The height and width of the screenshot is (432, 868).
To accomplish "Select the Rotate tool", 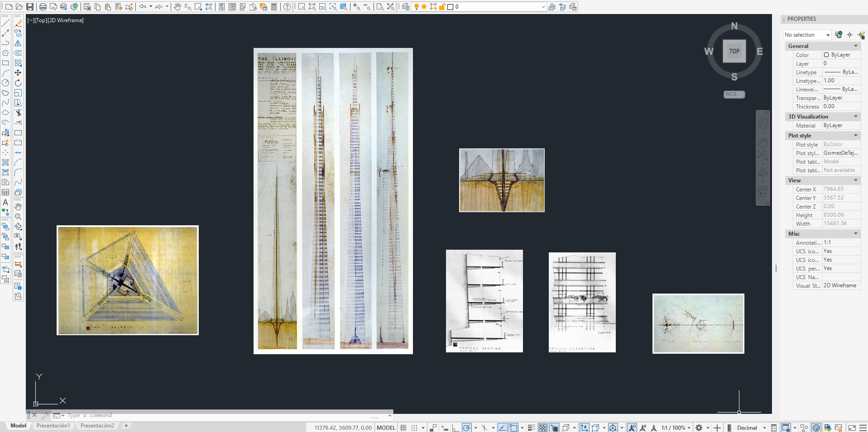I will tap(18, 83).
